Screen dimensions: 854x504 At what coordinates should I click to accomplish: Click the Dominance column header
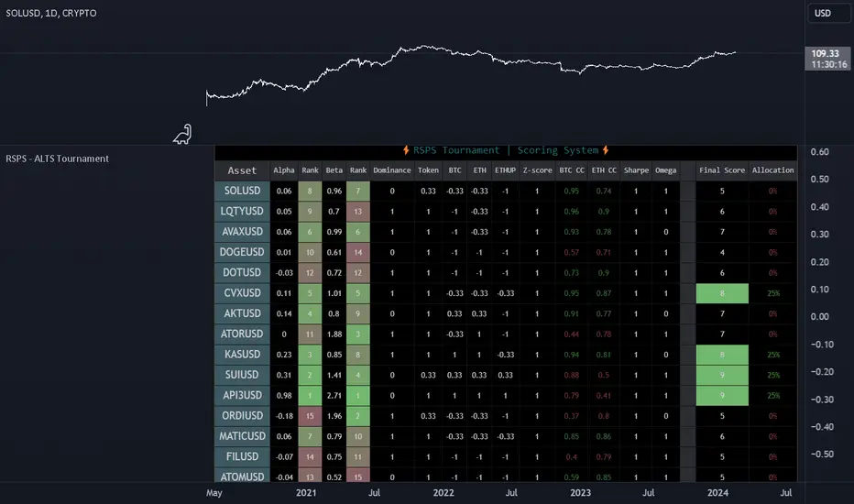coord(392,170)
